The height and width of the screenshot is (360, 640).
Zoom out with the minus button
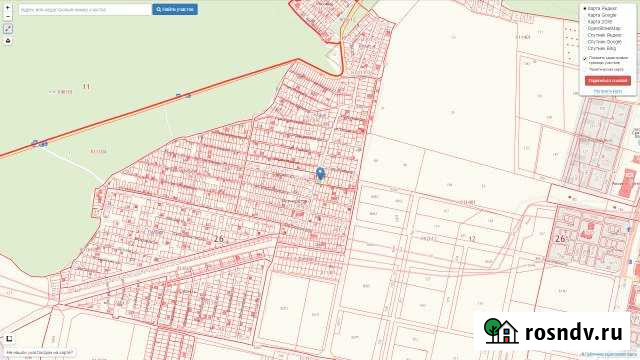pos(8,16)
